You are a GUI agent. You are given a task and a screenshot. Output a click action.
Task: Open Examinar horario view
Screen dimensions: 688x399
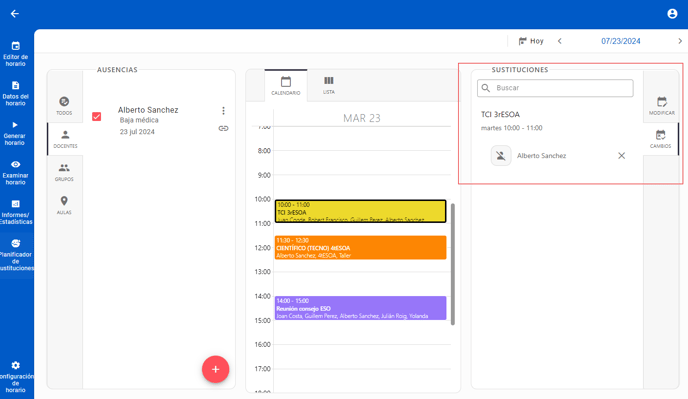pyautogui.click(x=15, y=172)
